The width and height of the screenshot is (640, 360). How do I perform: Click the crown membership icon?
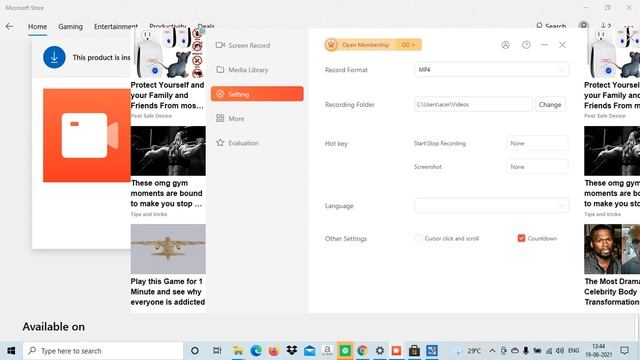(x=331, y=45)
